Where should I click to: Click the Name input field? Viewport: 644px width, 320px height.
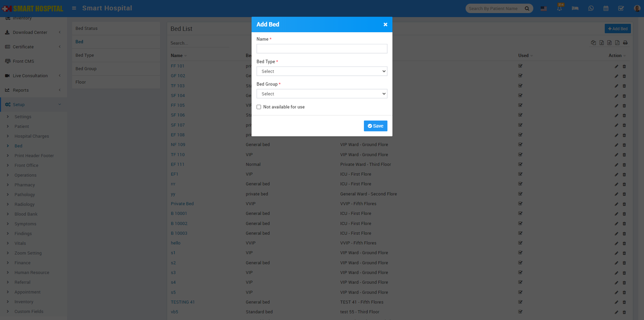pos(322,49)
